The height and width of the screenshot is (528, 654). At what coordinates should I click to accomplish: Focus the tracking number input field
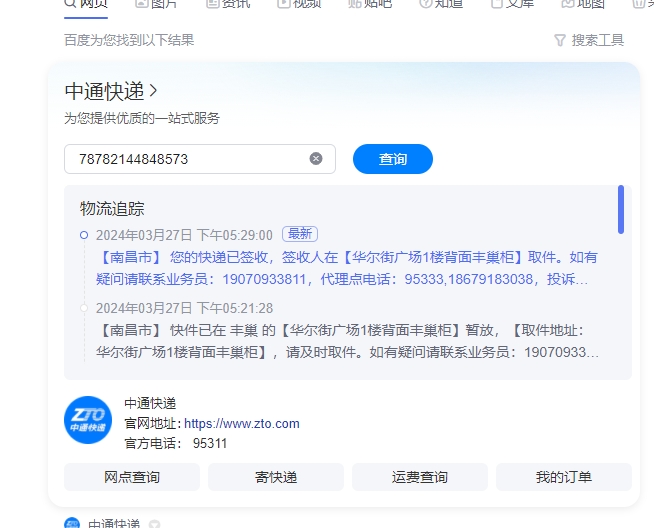(x=200, y=159)
